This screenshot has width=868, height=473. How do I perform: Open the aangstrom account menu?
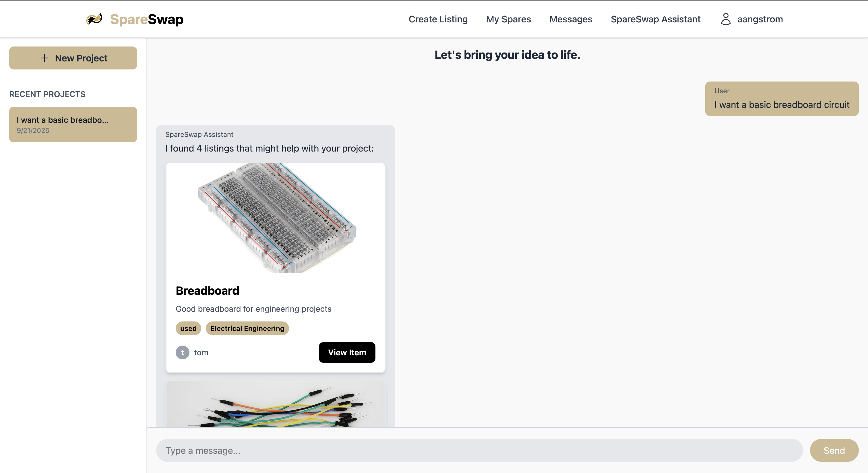pyautogui.click(x=759, y=19)
